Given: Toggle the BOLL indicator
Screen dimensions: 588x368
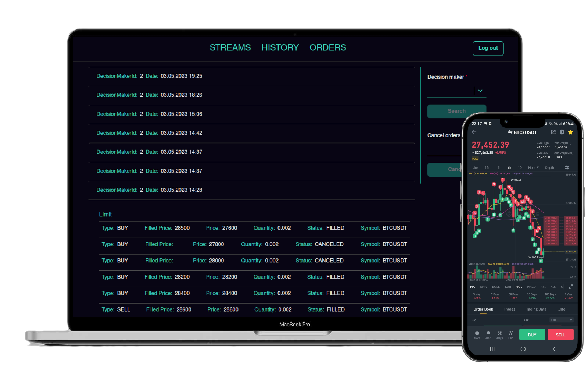Looking at the screenshot, I should pos(496,287).
